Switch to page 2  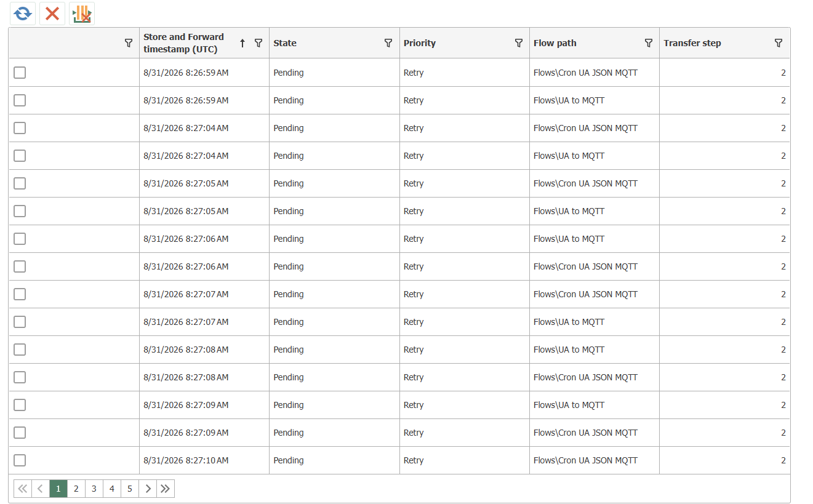(x=76, y=489)
